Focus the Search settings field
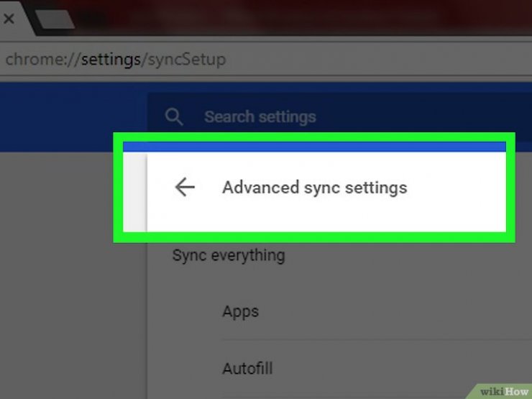The image size is (532, 399). [324, 116]
